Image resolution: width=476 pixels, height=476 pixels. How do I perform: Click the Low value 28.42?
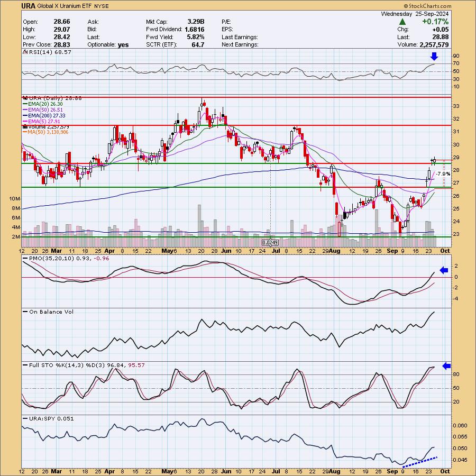tap(62, 37)
